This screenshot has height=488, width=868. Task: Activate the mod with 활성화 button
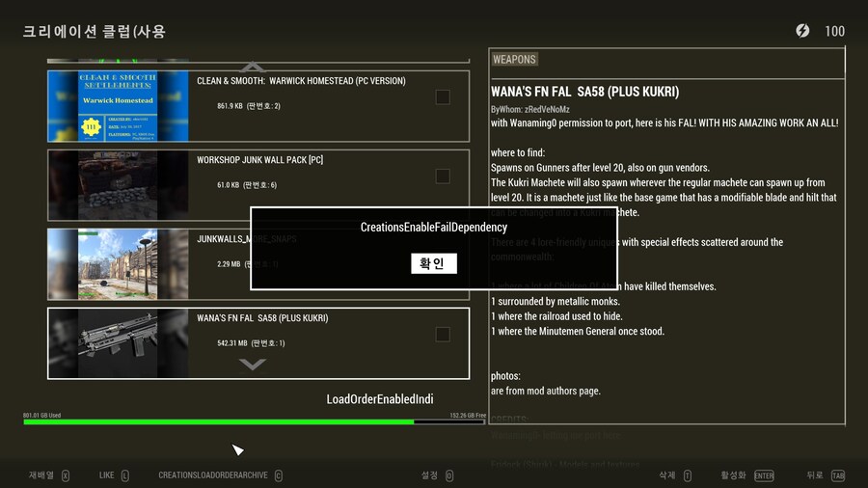pos(746,475)
